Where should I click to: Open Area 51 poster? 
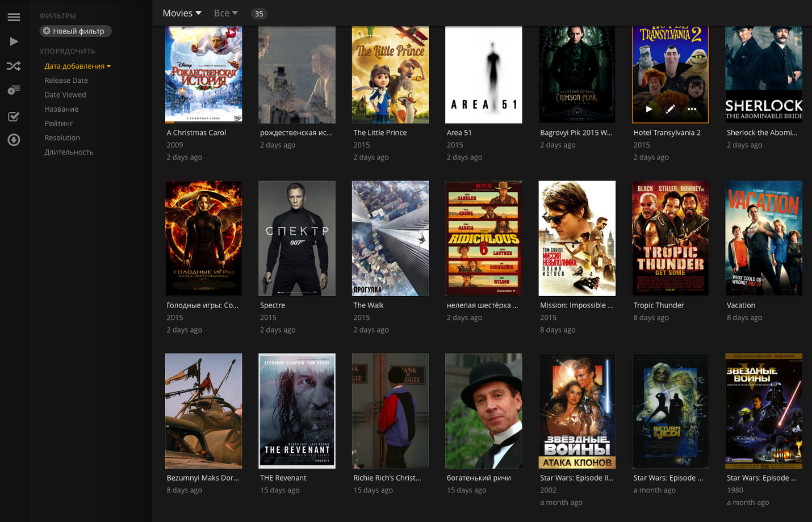tap(484, 74)
